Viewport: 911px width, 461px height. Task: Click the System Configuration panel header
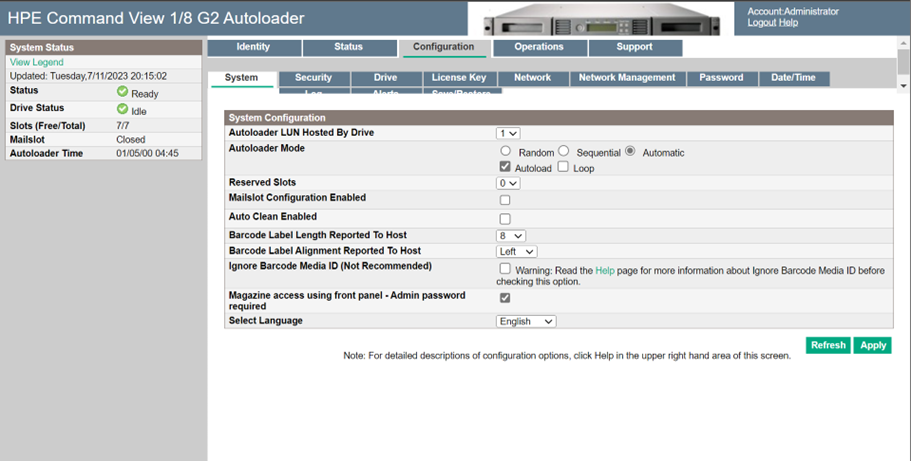558,117
